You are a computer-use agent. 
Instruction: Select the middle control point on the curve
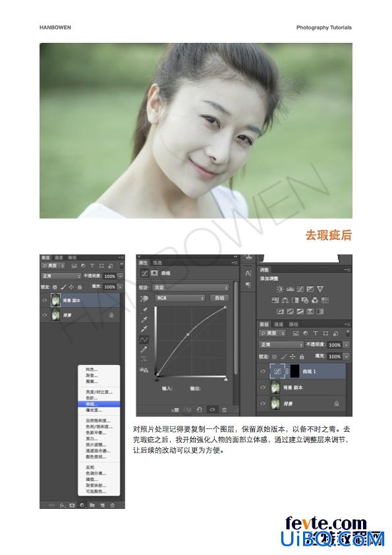tap(188, 334)
